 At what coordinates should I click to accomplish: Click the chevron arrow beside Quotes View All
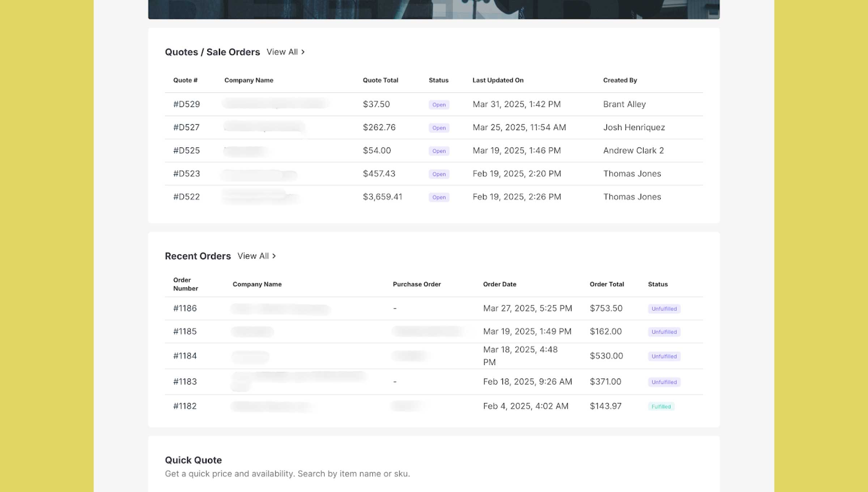303,52
